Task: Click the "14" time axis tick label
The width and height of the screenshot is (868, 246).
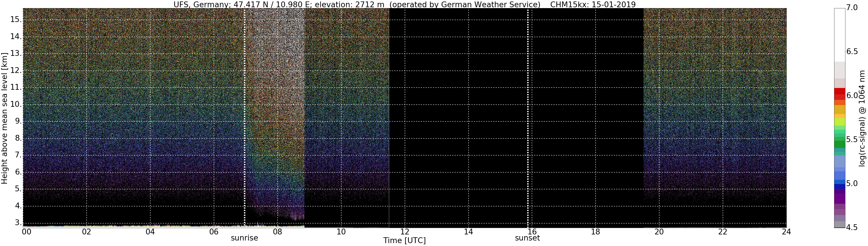Action: pos(468,232)
